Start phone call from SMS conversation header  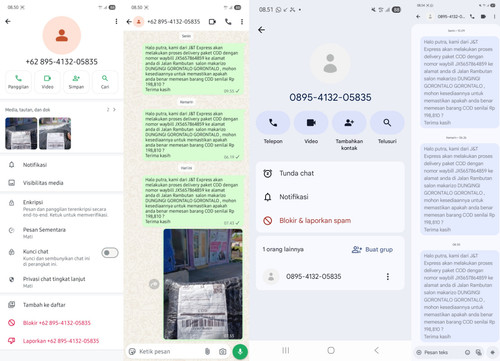point(472,16)
